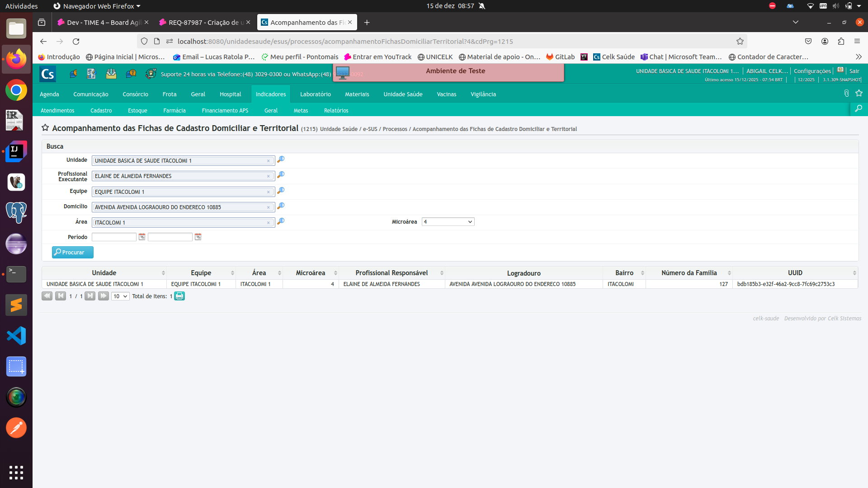The width and height of the screenshot is (868, 488).
Task: Click magnifier lookup next to Unidade field
Action: (281, 160)
